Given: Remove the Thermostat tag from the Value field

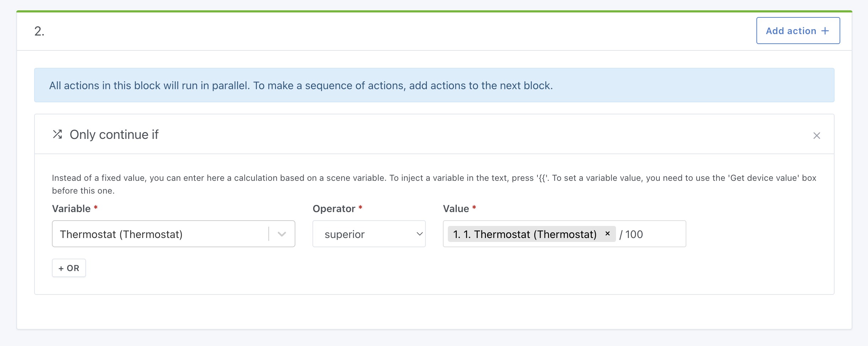Looking at the screenshot, I should (607, 234).
